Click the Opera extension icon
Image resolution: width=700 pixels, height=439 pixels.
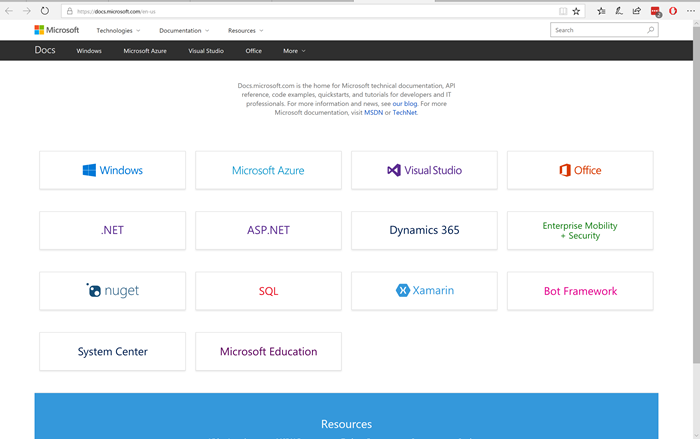click(673, 11)
